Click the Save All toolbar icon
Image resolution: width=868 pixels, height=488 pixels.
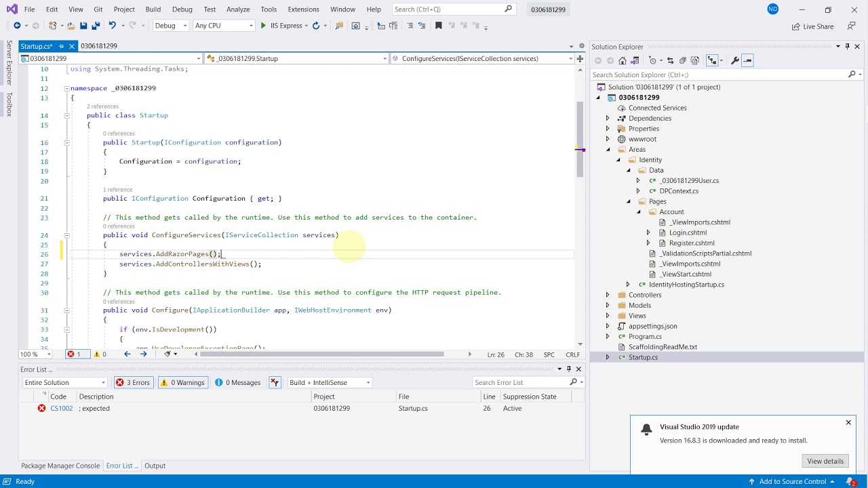click(96, 26)
